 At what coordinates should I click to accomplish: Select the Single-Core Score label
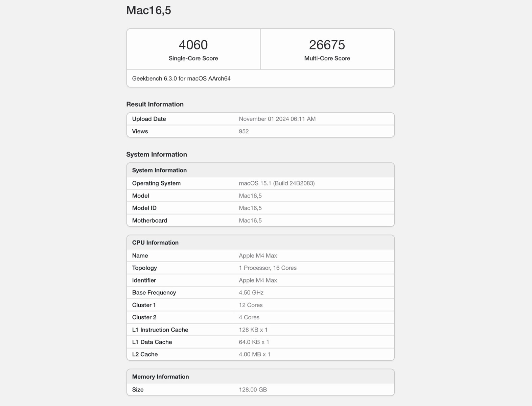tap(193, 58)
